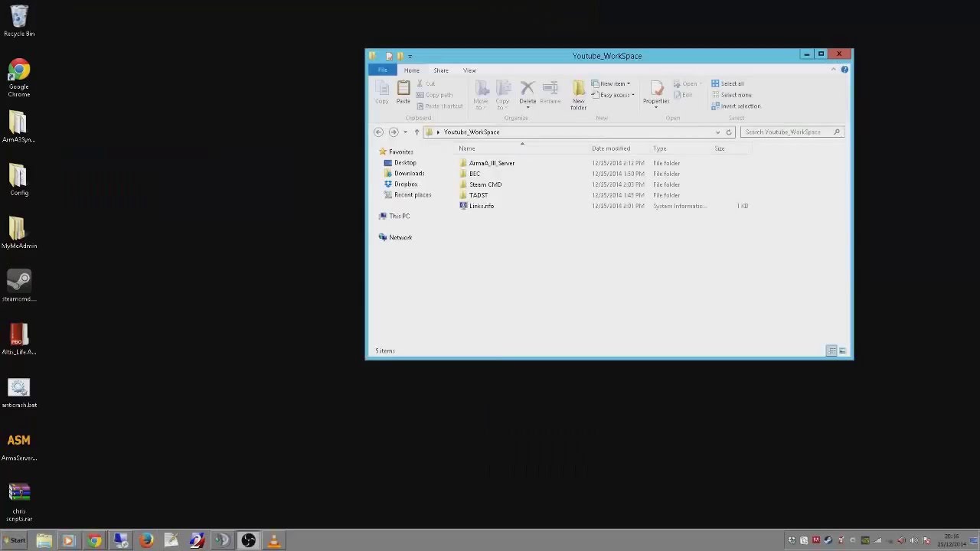This screenshot has width=980, height=551.
Task: Expand the address bar history dropdown
Action: click(717, 132)
